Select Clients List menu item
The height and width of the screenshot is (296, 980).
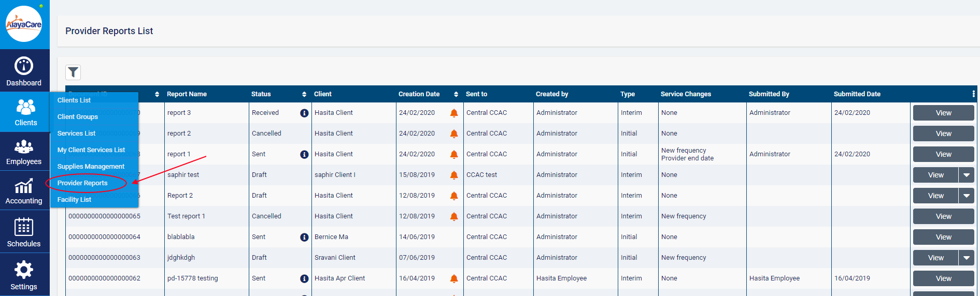click(x=74, y=100)
